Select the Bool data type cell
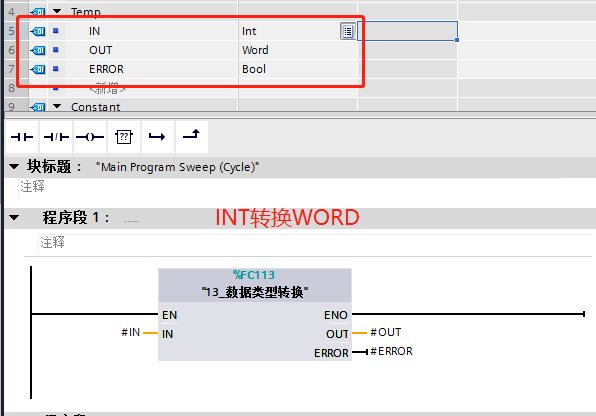This screenshot has height=416, width=596. pos(298,69)
